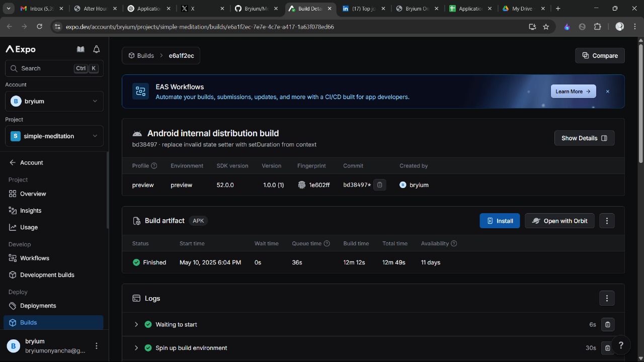Click the e6a1f2ec breadcrumb
Screen dimensions: 644x362
click(x=181, y=56)
